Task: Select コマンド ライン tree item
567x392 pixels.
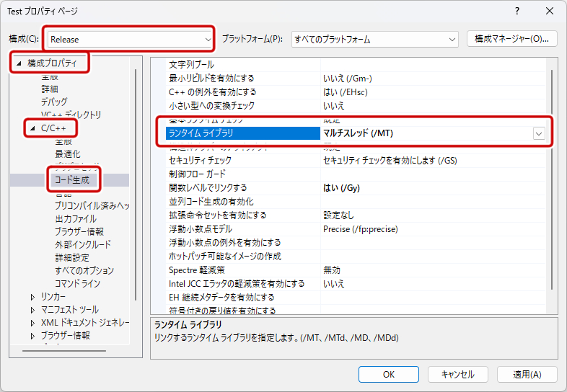Action: [77, 284]
